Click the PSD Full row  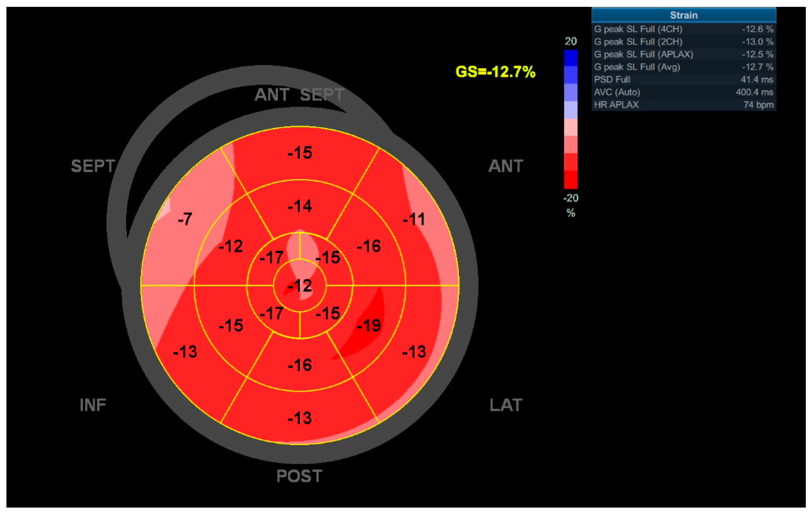(x=683, y=80)
